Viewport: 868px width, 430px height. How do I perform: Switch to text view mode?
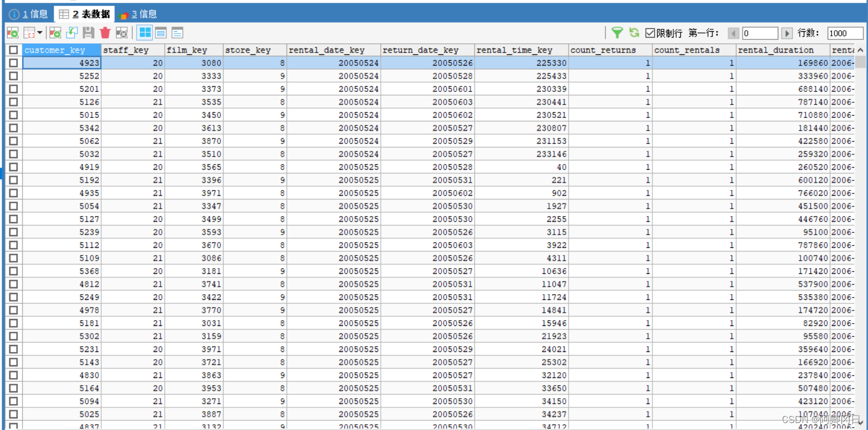tap(177, 33)
